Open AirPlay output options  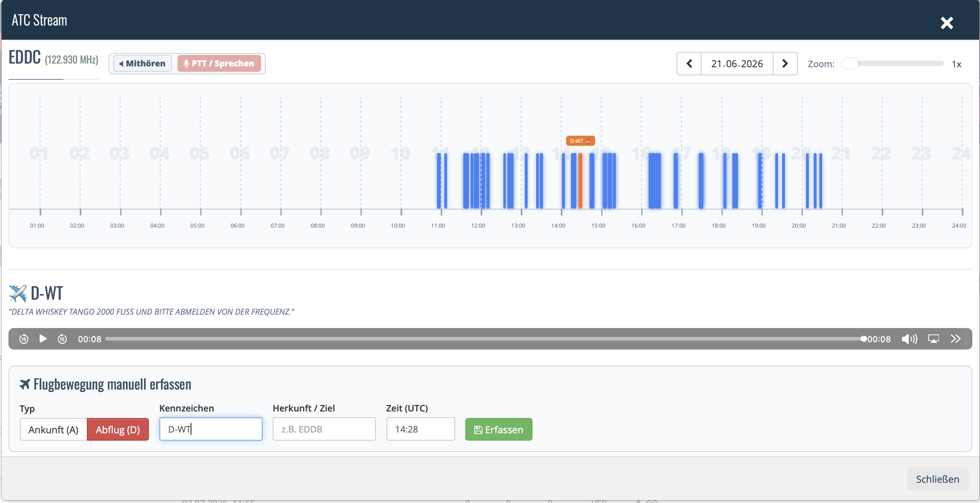pyautogui.click(x=933, y=339)
